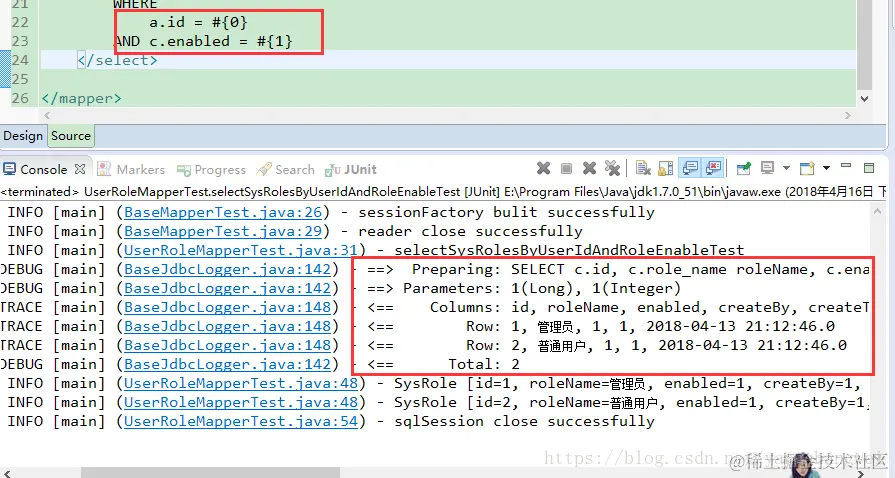Select the Source editor tab
895x478 pixels.
[71, 136]
